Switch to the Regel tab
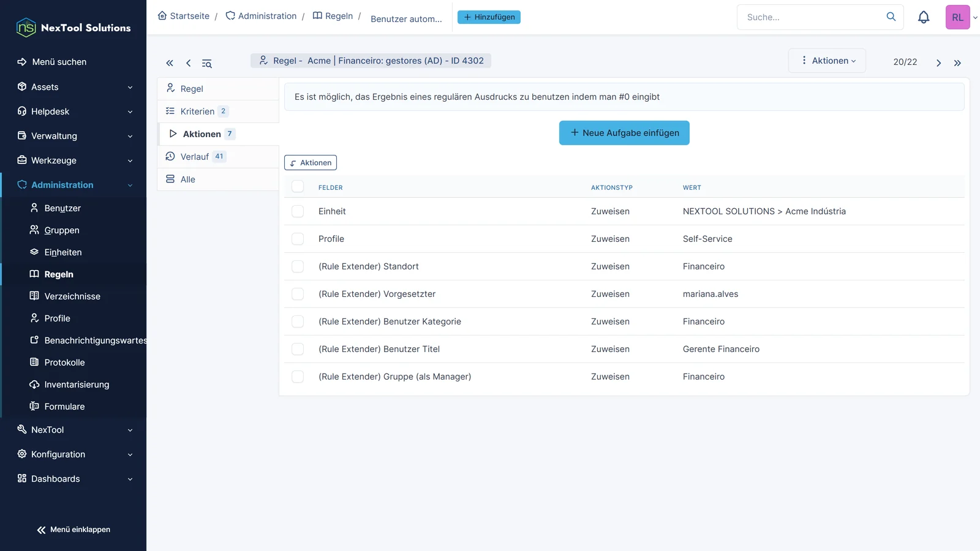 [218, 89]
